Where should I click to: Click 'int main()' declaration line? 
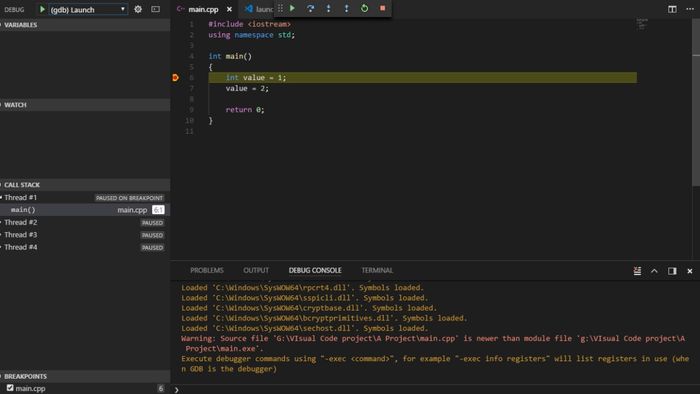tap(230, 56)
